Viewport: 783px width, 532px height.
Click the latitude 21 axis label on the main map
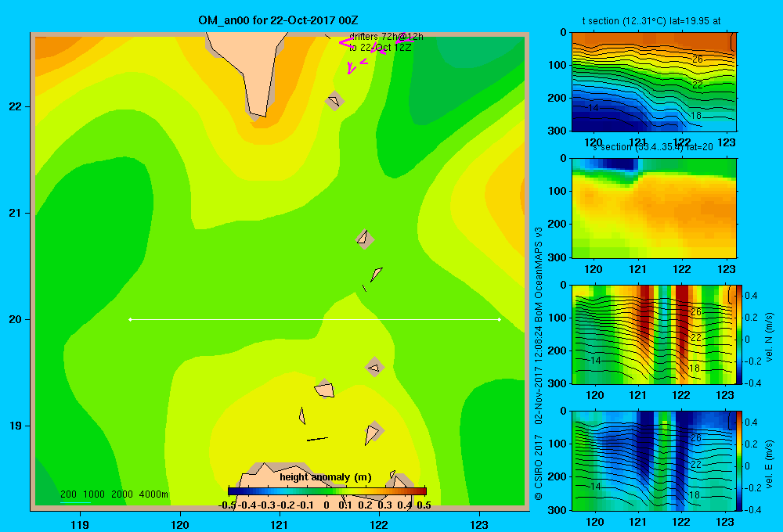click(15, 213)
